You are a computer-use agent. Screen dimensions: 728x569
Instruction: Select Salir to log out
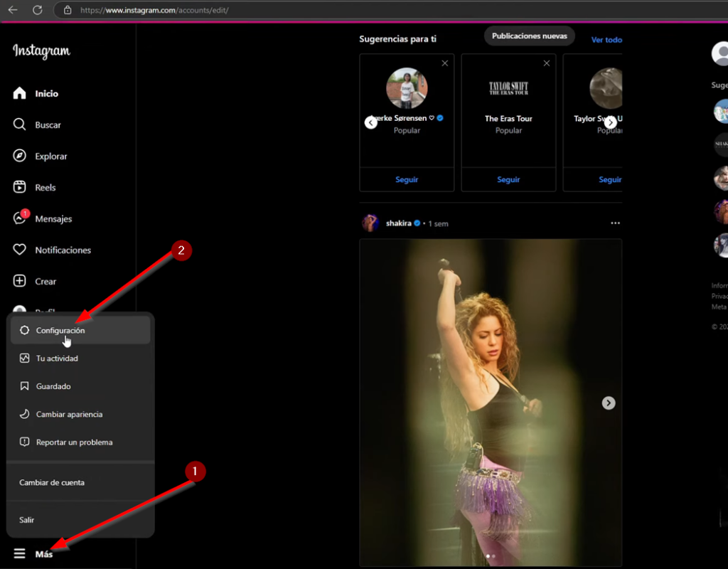pyautogui.click(x=80, y=520)
